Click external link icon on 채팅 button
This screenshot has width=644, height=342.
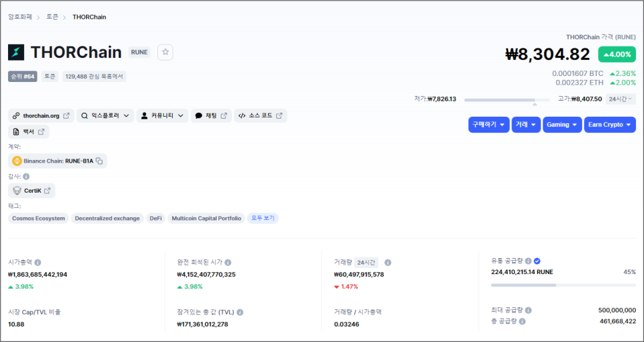point(224,116)
